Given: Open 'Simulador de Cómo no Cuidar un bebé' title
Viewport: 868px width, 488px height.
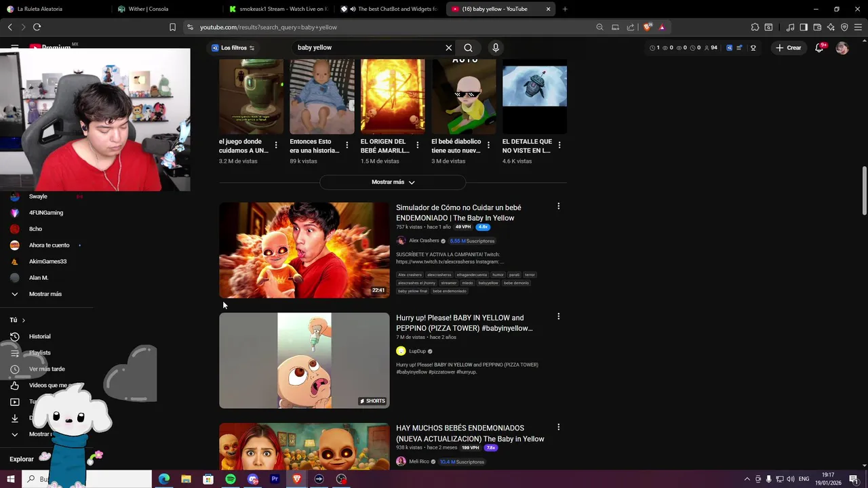Looking at the screenshot, I should pos(458,213).
